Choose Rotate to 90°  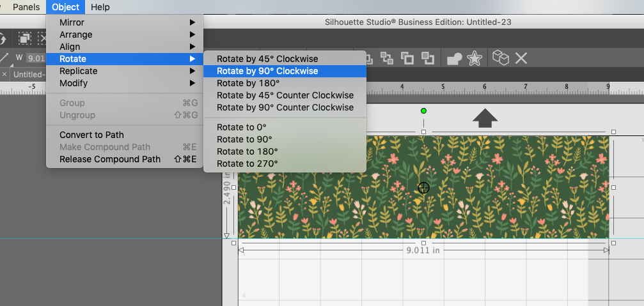click(x=285, y=139)
